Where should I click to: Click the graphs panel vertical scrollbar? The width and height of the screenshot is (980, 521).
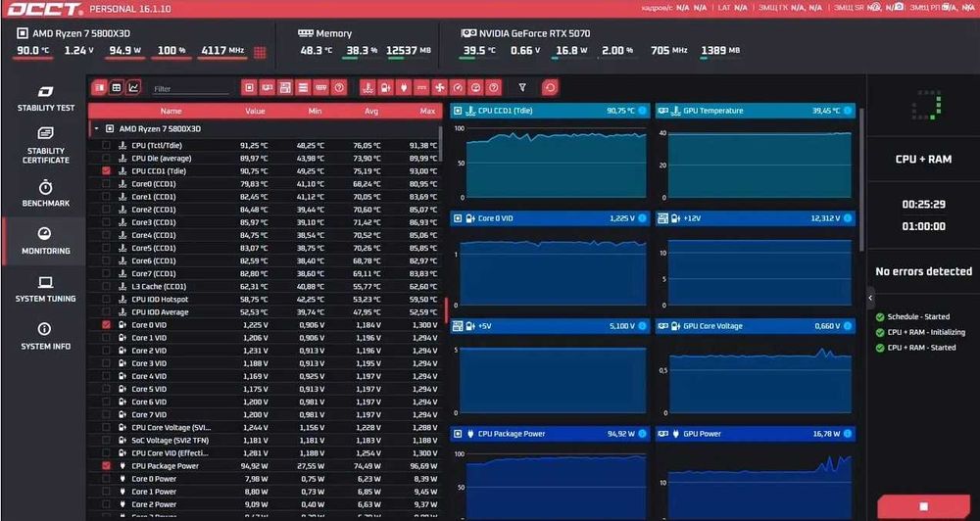[x=862, y=181]
